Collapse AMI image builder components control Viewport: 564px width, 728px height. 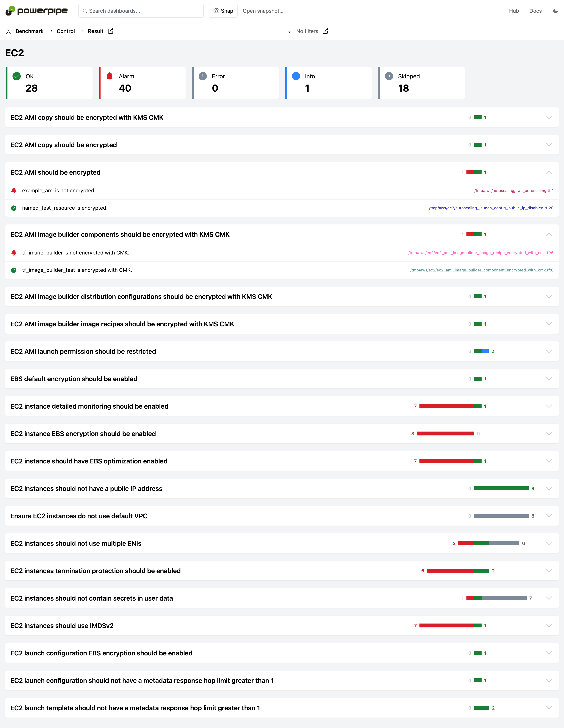coord(549,234)
